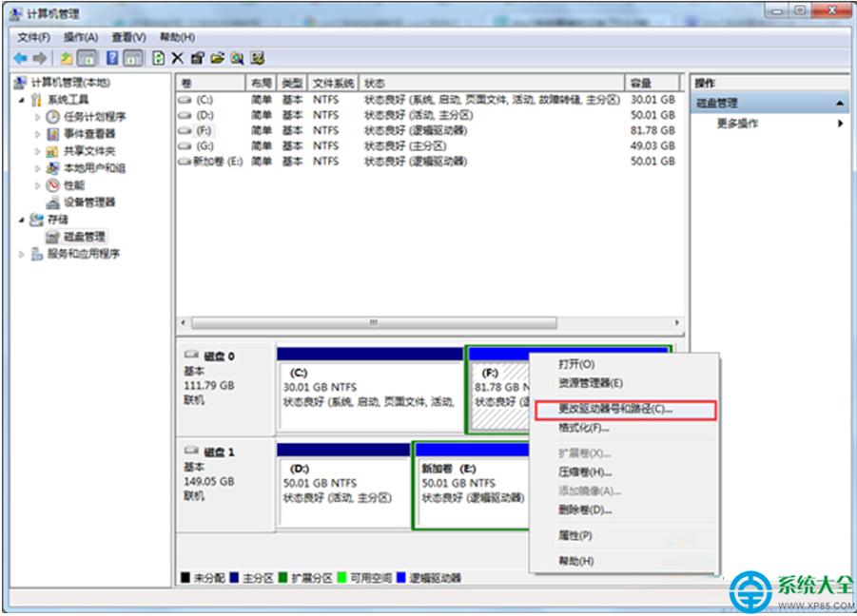Choose 压缩卷(H)... from context menu
Viewport: 857px width, 616px height.
[623, 472]
